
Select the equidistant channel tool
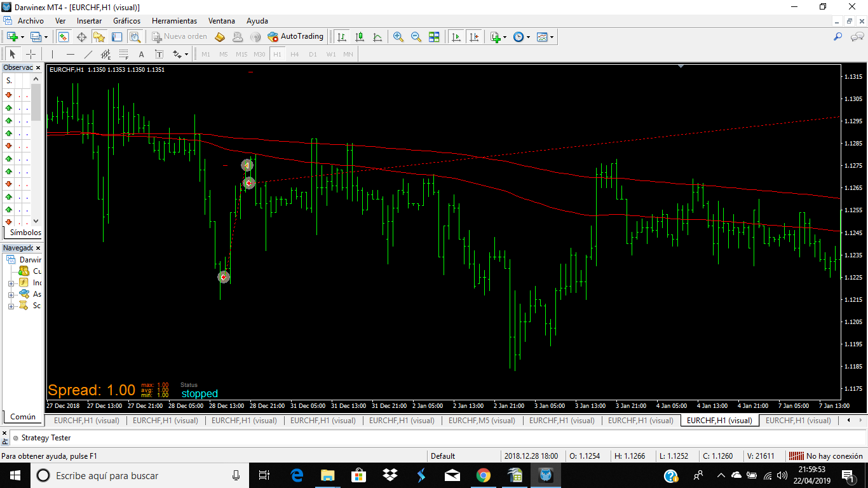pos(105,54)
